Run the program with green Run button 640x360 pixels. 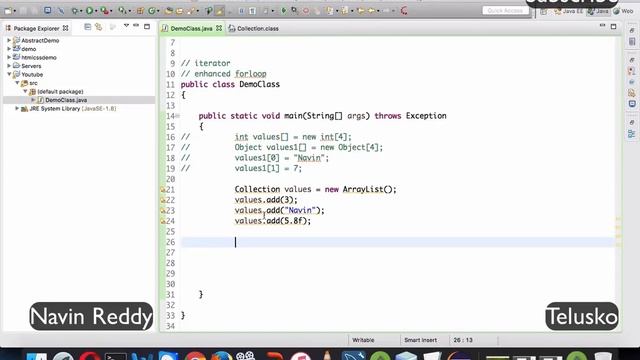tap(89, 11)
